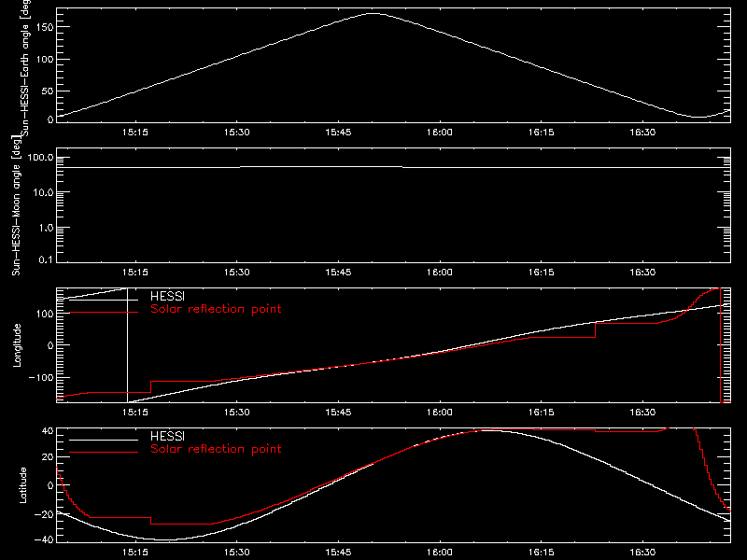Click the 'Longitude' axis title
The image size is (747, 560).
[x=17, y=345]
